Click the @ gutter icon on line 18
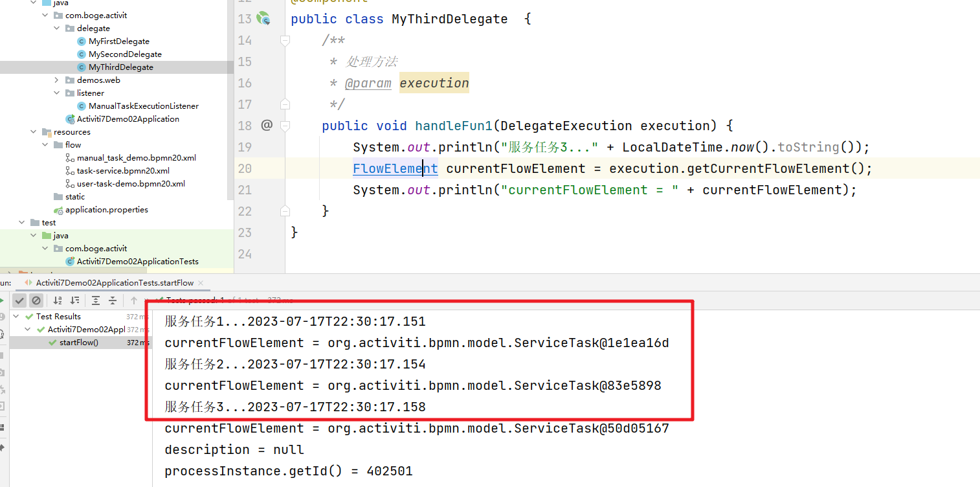980x487 pixels. (x=267, y=125)
